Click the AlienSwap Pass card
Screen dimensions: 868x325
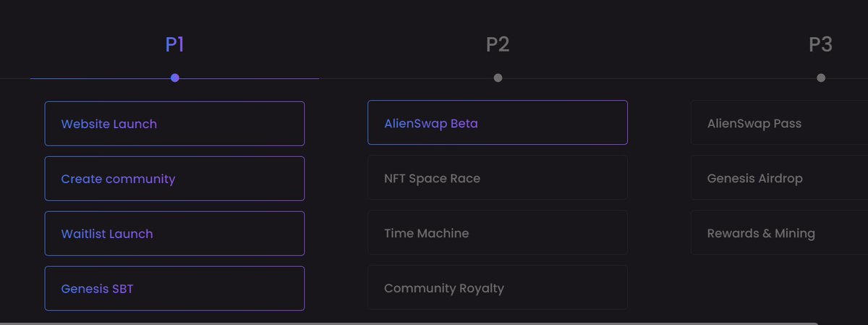pos(779,122)
